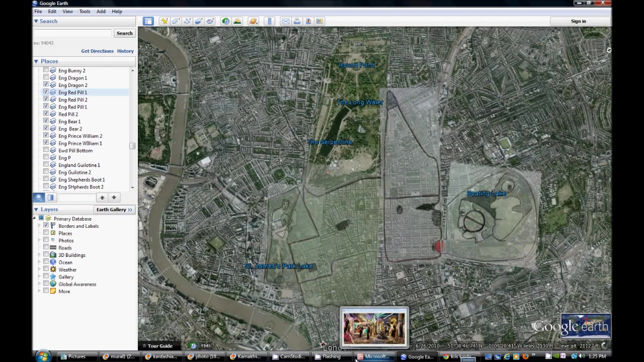Show sunlight across the landscape icon
Image resolution: width=644 pixels, height=362 pixels.
pos(237,21)
